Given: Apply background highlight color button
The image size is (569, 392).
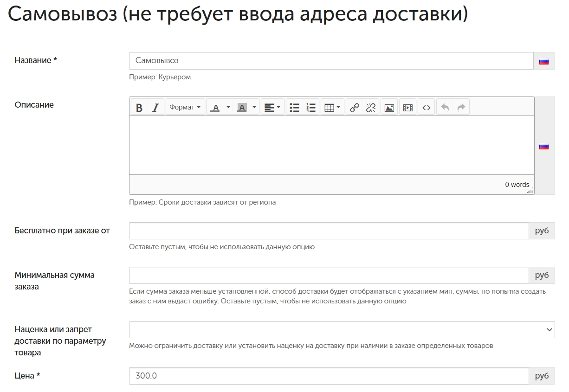Looking at the screenshot, I should click(x=242, y=107).
